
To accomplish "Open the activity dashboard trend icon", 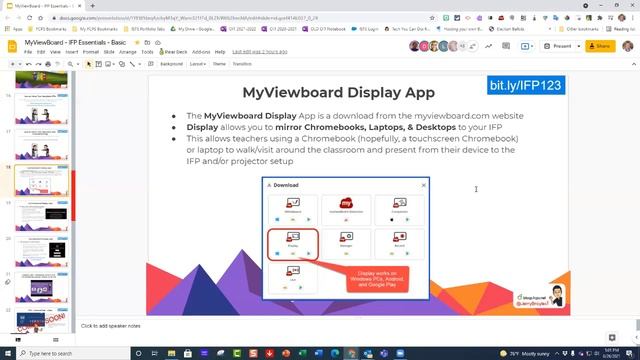I will 488,46.
